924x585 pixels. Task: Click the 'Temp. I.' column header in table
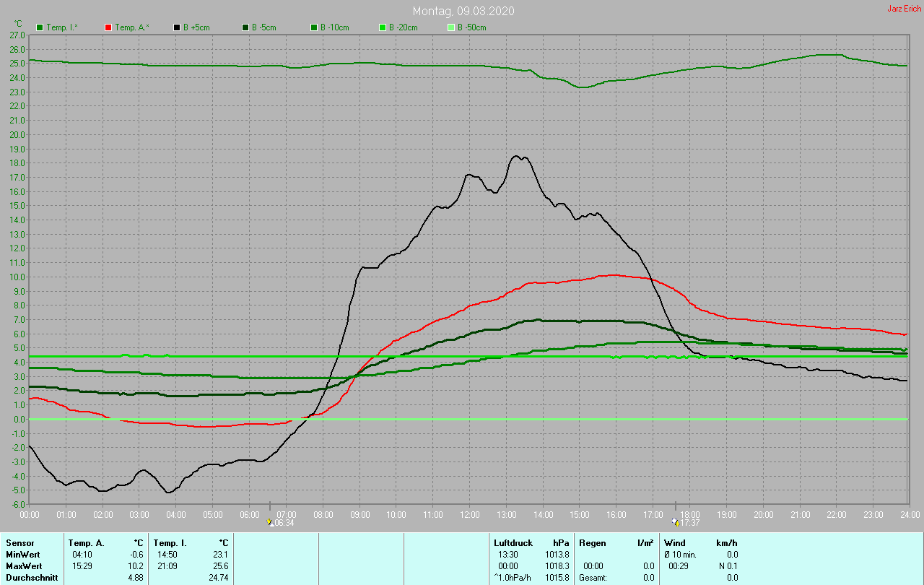(x=170, y=543)
